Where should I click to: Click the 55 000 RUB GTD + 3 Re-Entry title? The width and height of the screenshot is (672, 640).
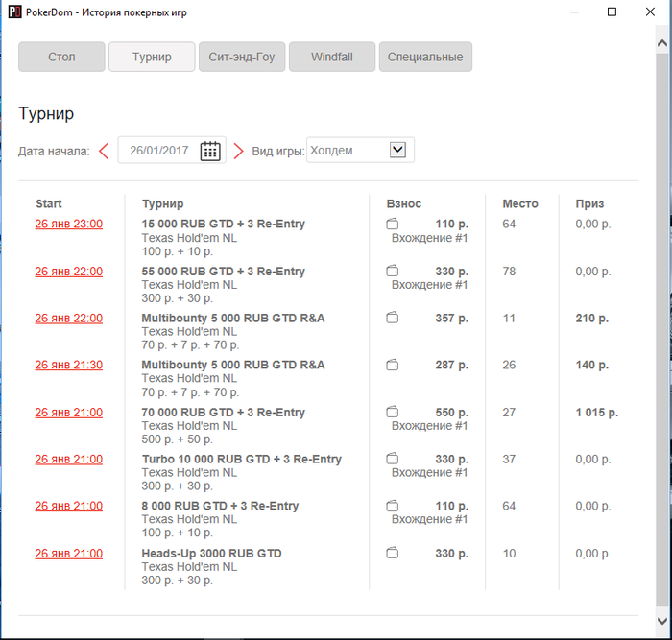tap(224, 272)
